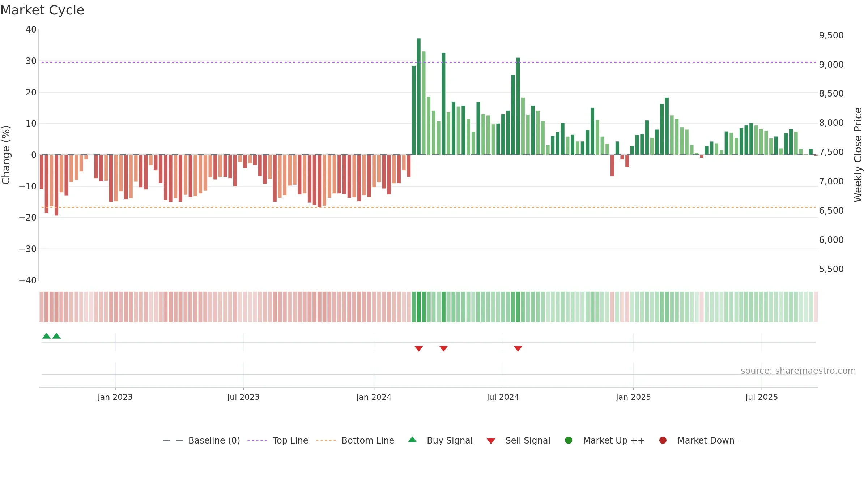Click the Market Down -- red circle
This screenshot has height=488, width=868.
tap(663, 440)
